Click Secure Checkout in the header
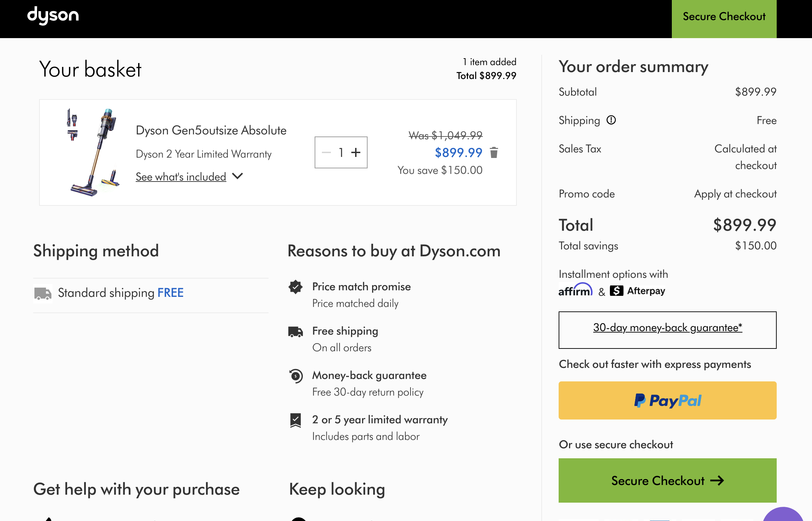The width and height of the screenshot is (812, 521). [724, 17]
